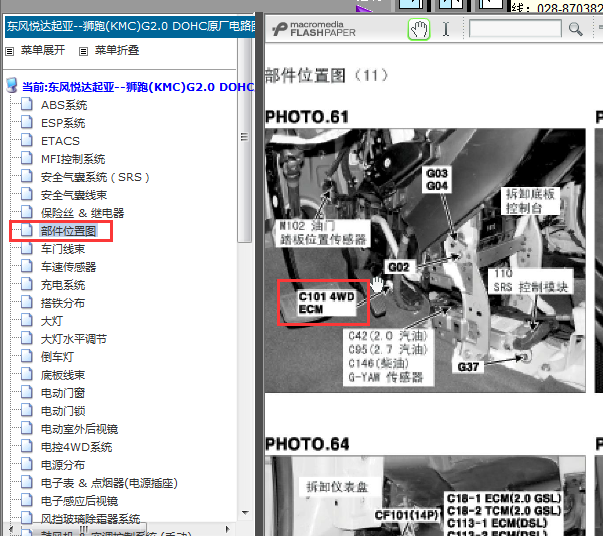Open the ETACS tree item
603x536 pixels.
pos(60,141)
